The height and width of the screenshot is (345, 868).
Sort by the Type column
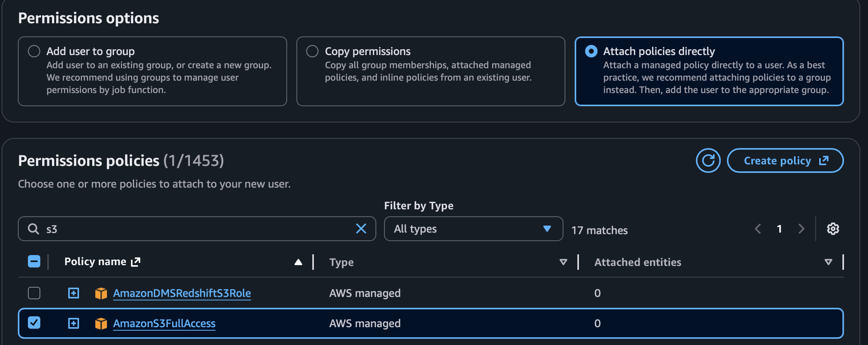(x=563, y=262)
